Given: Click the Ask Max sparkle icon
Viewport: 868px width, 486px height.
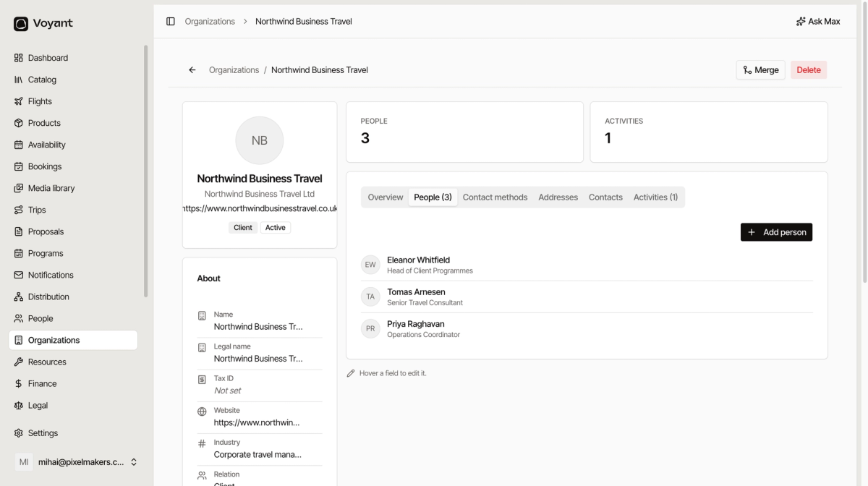Looking at the screenshot, I should coord(801,22).
